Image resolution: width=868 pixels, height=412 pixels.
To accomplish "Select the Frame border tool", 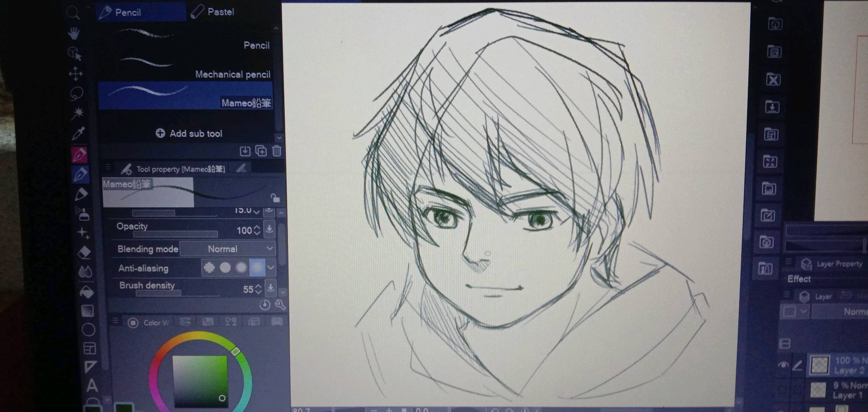I will pyautogui.click(x=90, y=348).
